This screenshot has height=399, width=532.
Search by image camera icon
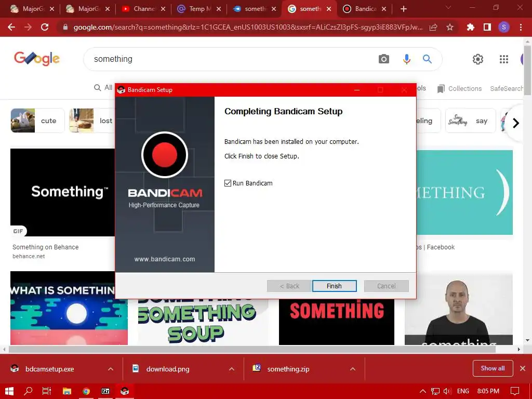(384, 59)
